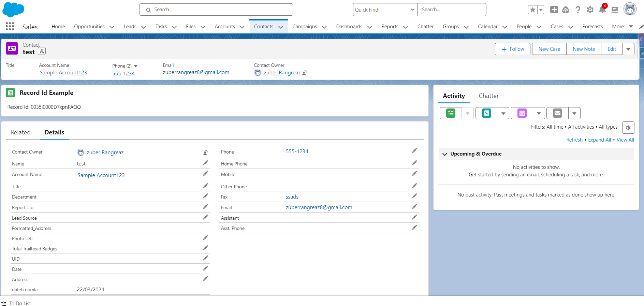Switch to the Related tab

[20, 132]
